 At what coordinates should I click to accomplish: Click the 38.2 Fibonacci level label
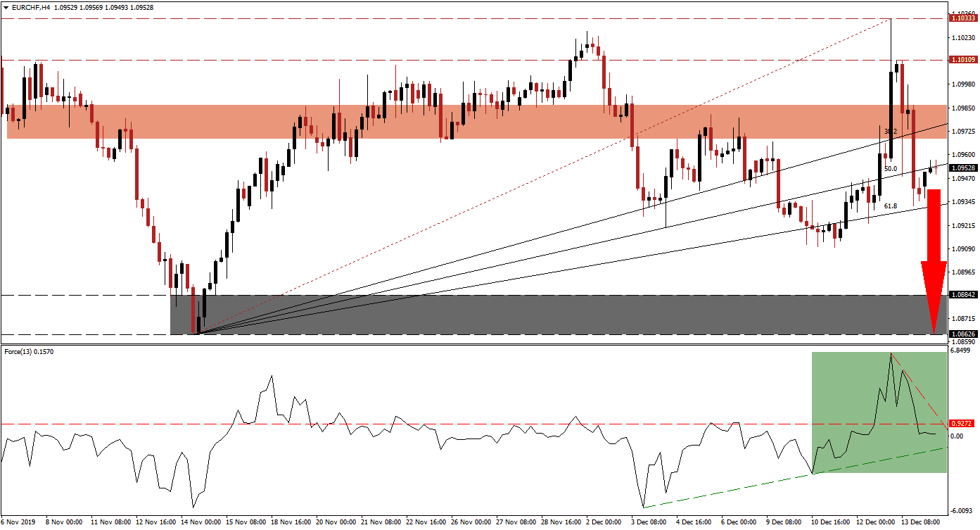891,131
